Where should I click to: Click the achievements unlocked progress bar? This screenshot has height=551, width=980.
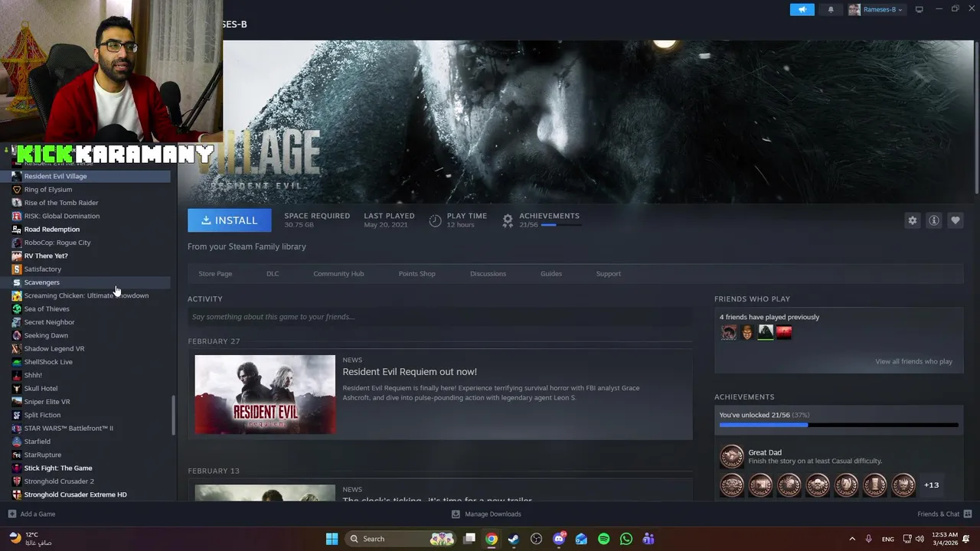pyautogui.click(x=838, y=425)
